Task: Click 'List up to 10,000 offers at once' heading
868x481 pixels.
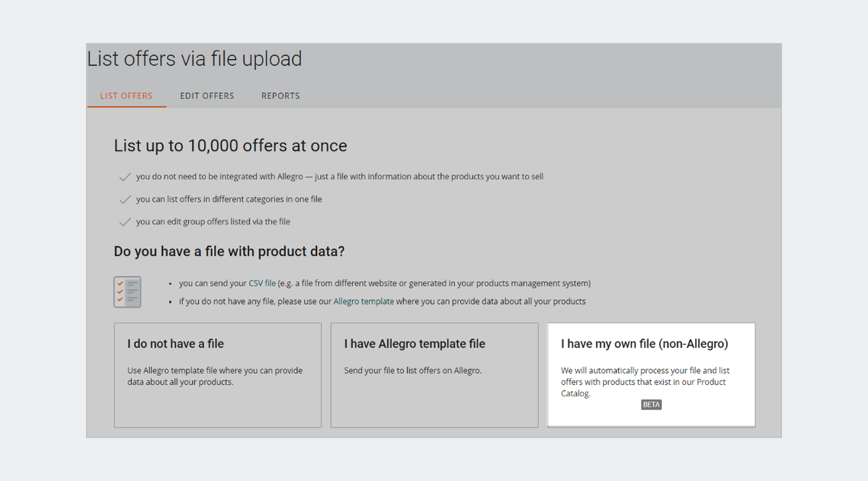Action: [231, 145]
